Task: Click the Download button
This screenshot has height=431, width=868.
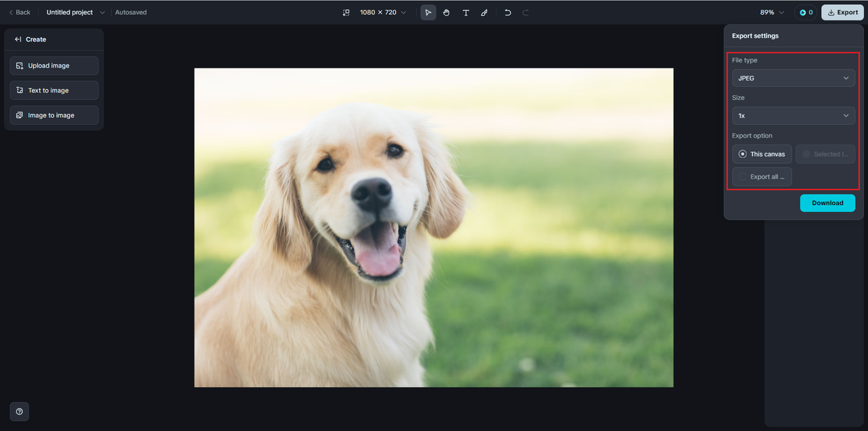Action: 827,203
